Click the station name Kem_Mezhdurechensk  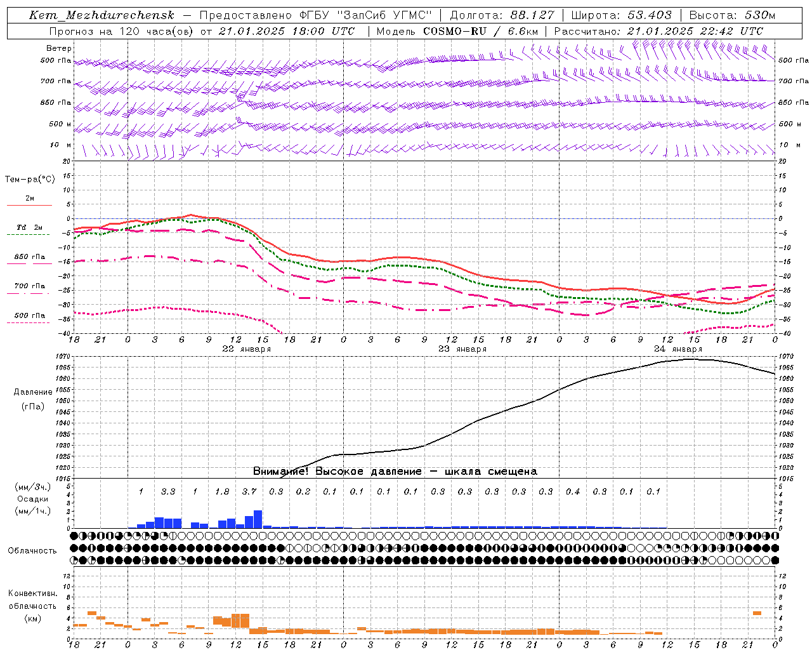101,15
